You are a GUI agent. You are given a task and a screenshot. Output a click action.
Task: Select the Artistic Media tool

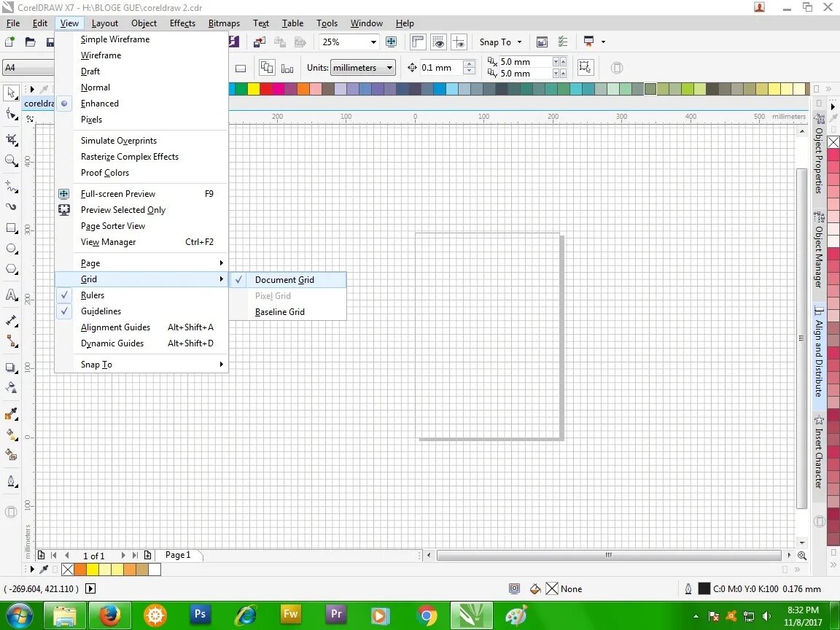click(11, 206)
